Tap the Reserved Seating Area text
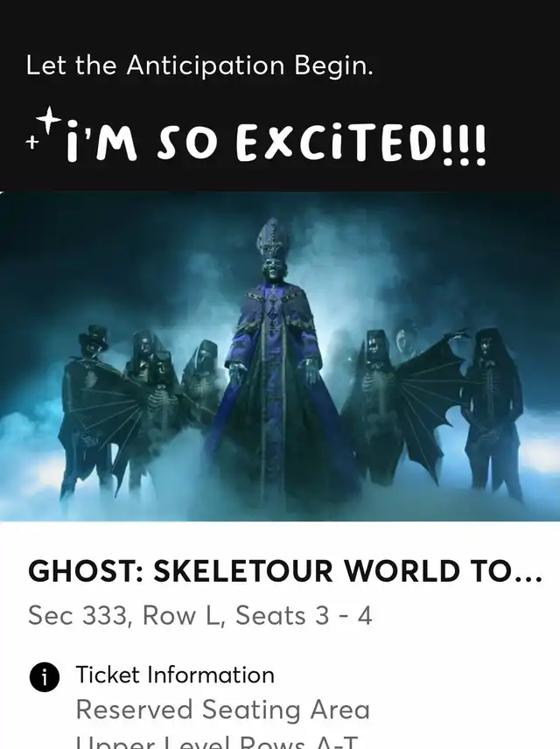Image resolution: width=560 pixels, height=749 pixels. coord(222,710)
